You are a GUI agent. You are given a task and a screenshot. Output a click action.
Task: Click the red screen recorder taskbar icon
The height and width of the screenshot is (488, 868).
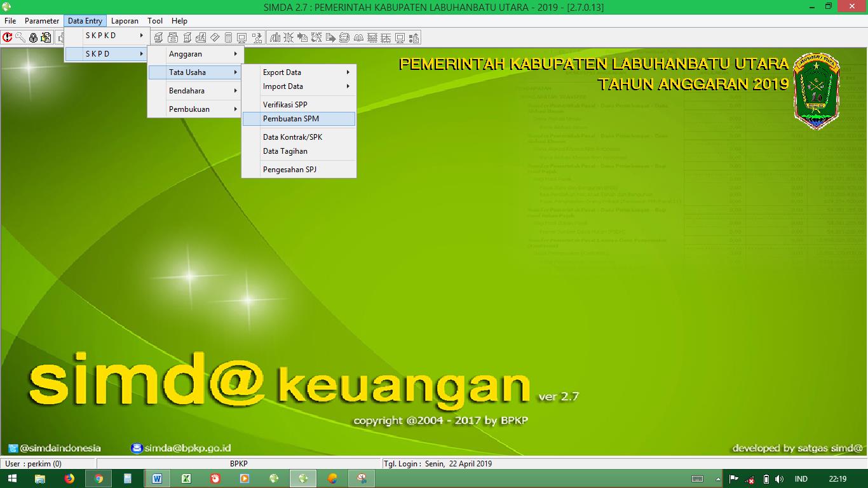tap(215, 478)
